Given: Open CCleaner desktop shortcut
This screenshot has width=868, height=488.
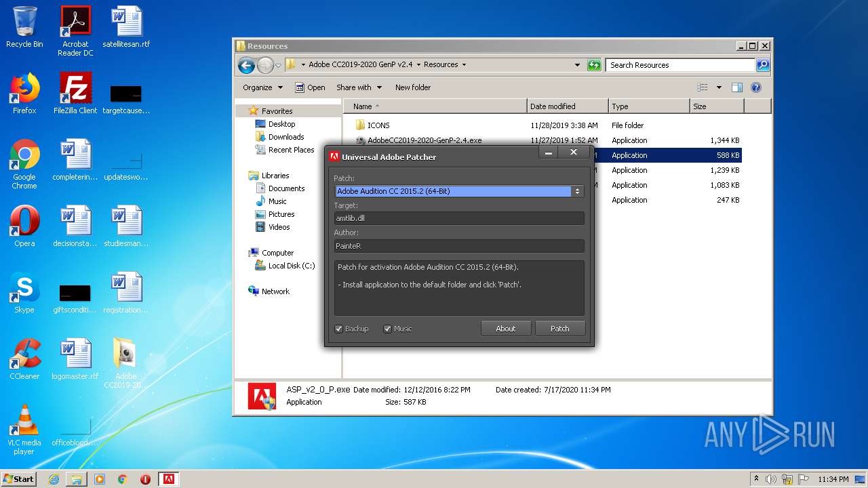Looking at the screenshot, I should (24, 359).
